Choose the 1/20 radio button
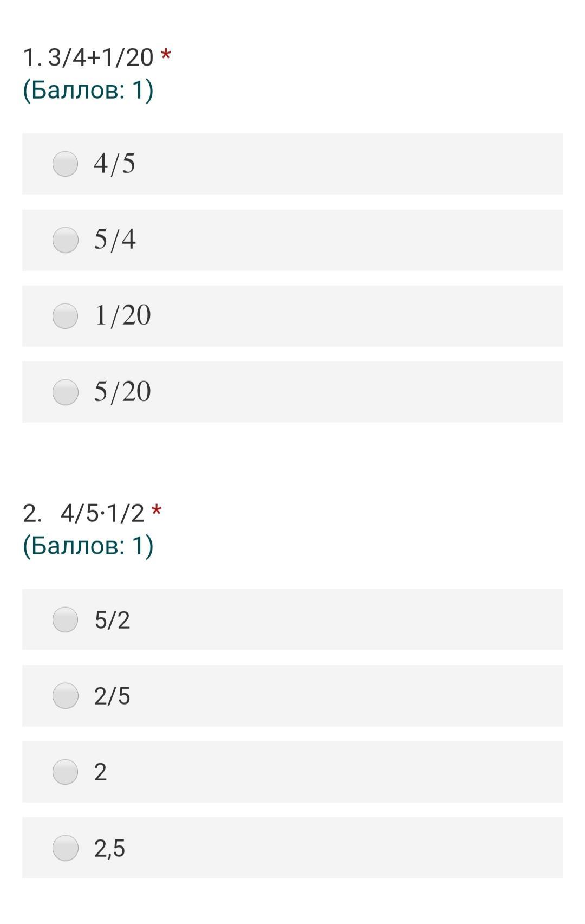 (x=65, y=316)
